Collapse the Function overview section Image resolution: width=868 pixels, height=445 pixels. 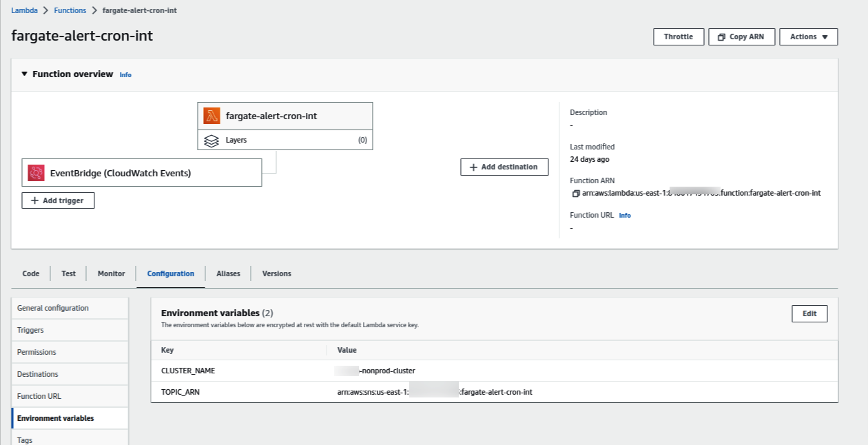24,74
